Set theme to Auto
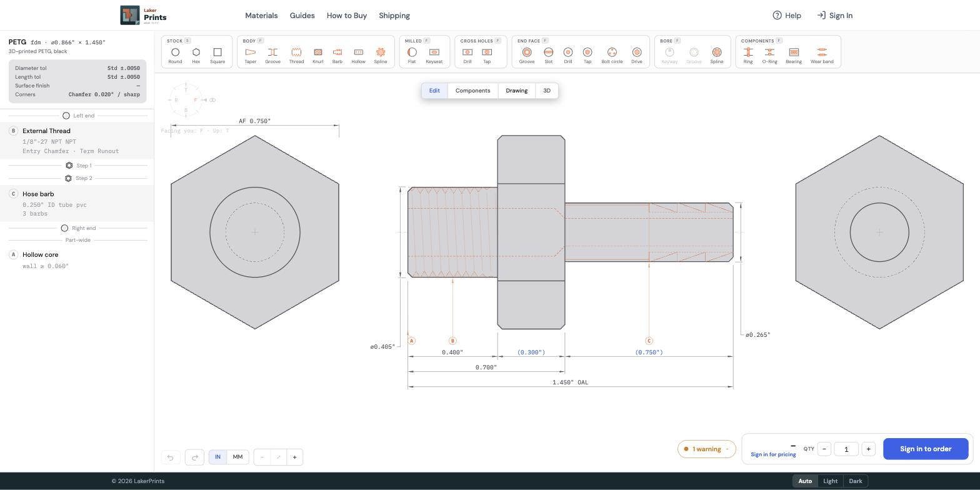The height and width of the screenshot is (490, 980). [805, 481]
